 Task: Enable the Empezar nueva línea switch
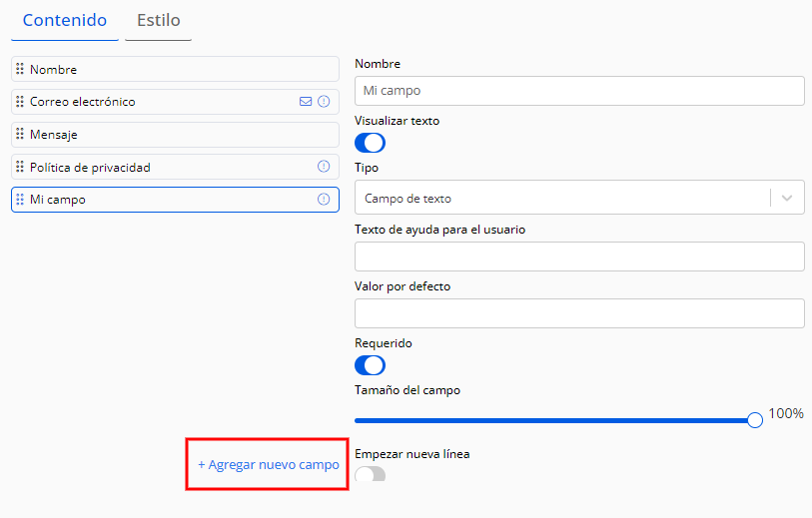coord(370,474)
